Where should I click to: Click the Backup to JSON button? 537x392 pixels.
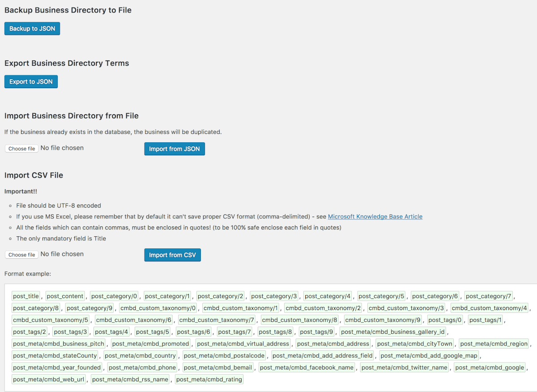(x=32, y=29)
